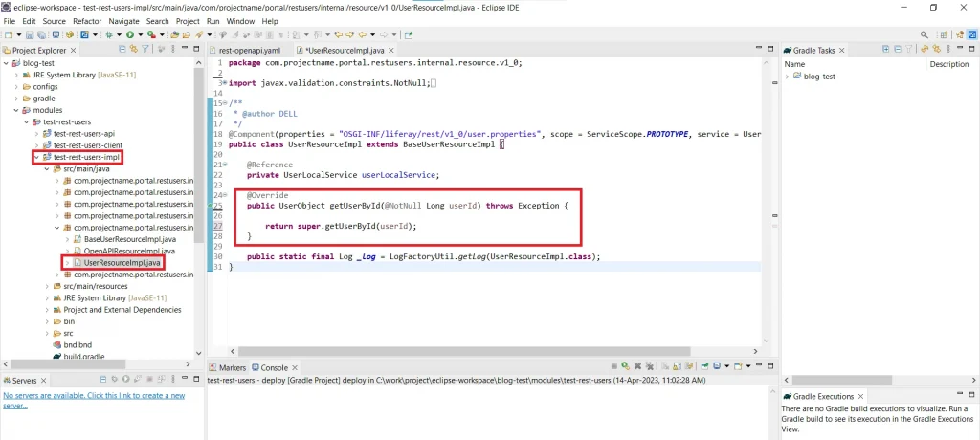Click the New wizard toolbar icon
The height and width of the screenshot is (440, 980).
click(x=9, y=35)
